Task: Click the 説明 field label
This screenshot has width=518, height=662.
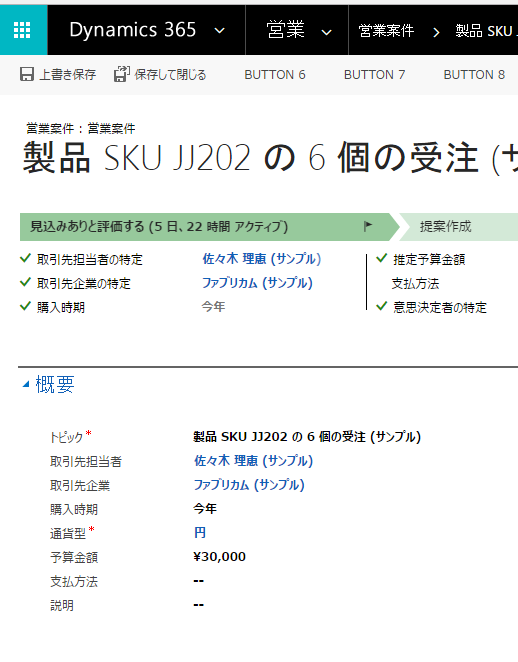Action: [x=62, y=606]
